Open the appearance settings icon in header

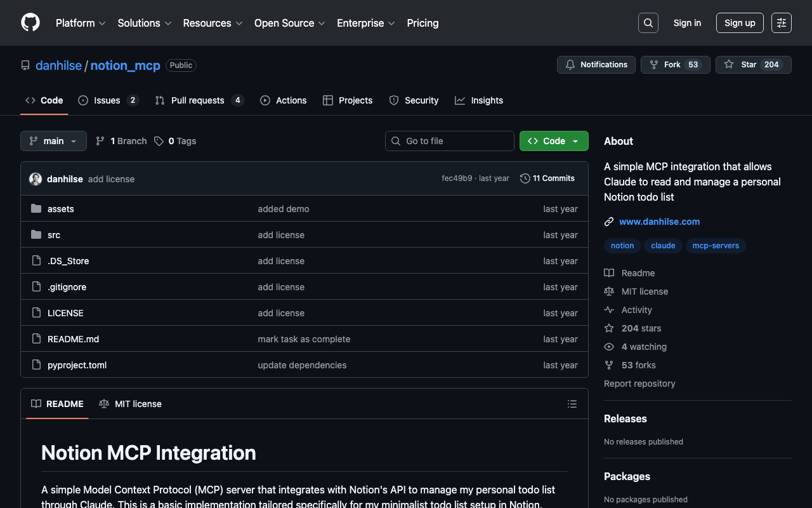pos(781,23)
